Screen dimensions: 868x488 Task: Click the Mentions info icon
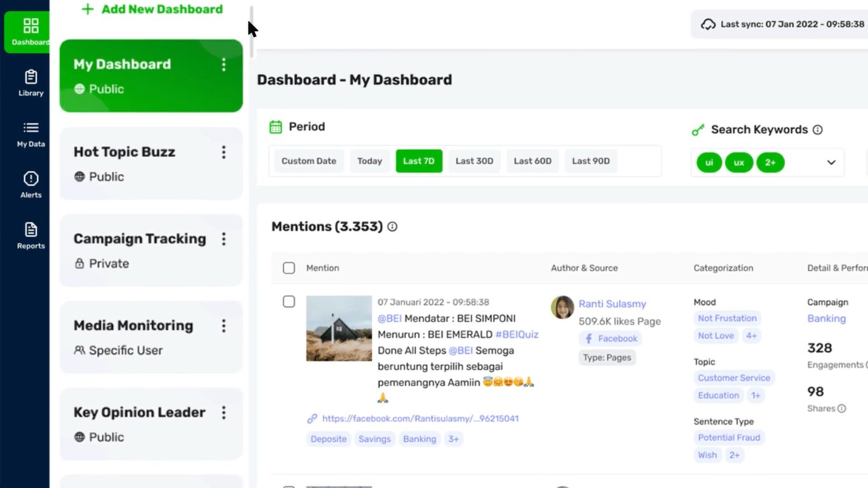coord(393,227)
